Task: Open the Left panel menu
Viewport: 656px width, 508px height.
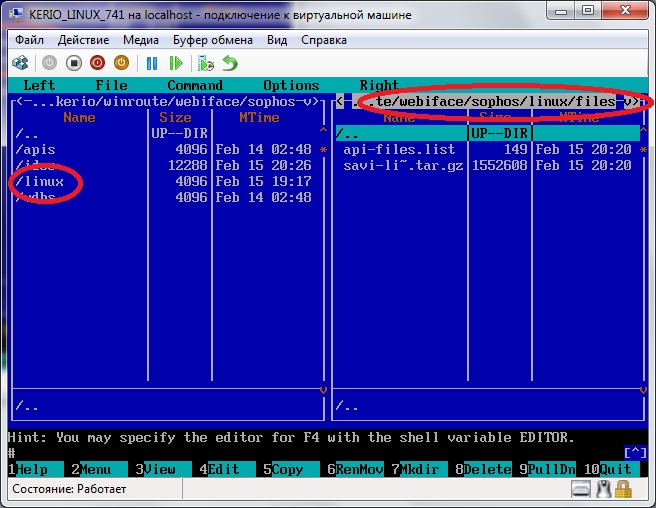Action: click(x=39, y=85)
